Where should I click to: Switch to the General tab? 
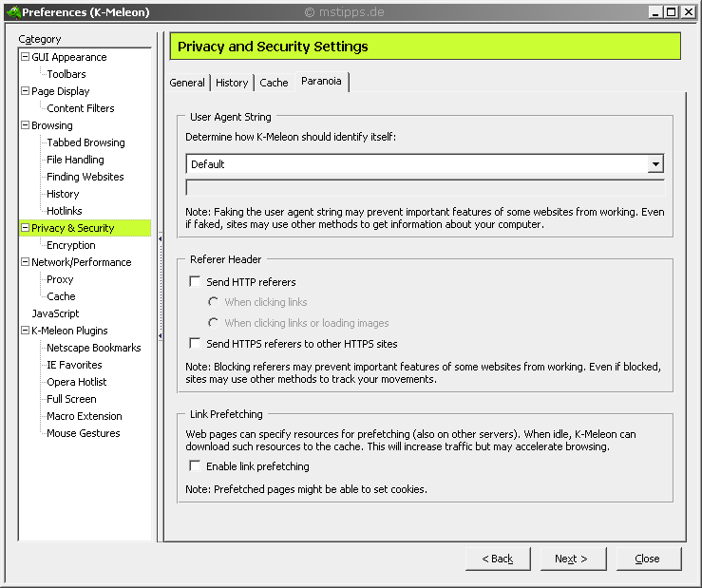tap(187, 83)
